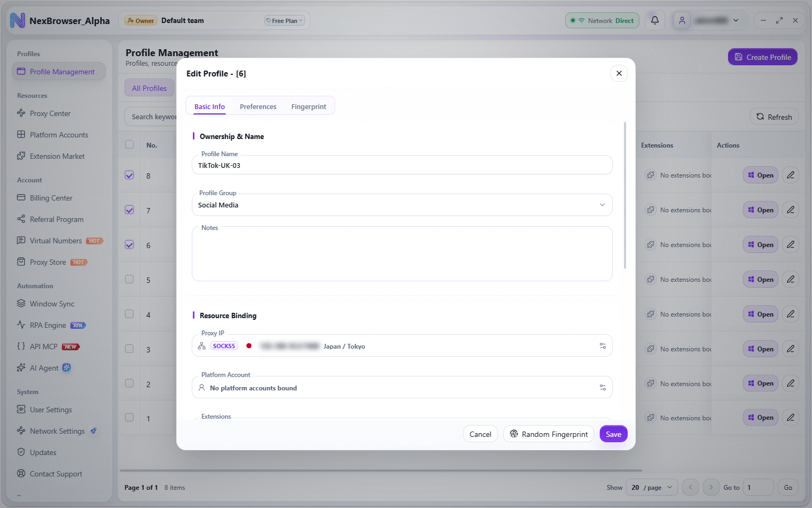
Task: Click the Create Profile button
Action: (x=762, y=57)
